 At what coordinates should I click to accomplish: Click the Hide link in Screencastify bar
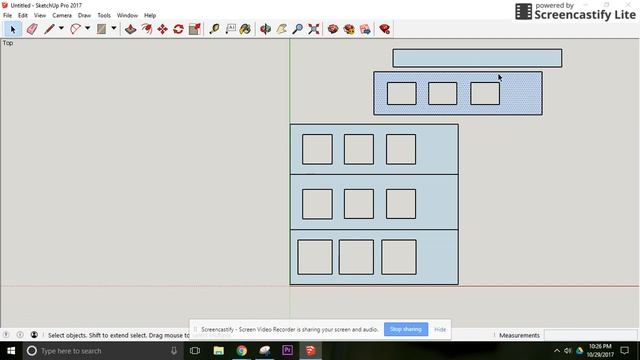[440, 329]
